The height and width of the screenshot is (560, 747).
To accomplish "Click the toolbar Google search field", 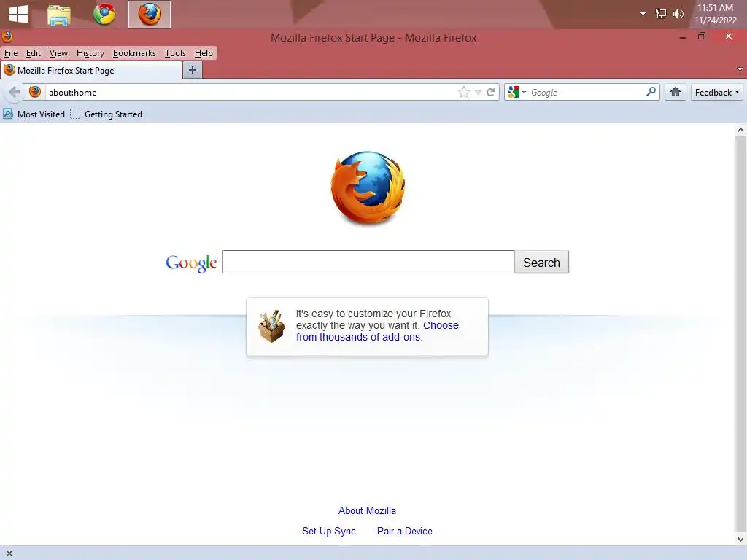I will coord(587,92).
